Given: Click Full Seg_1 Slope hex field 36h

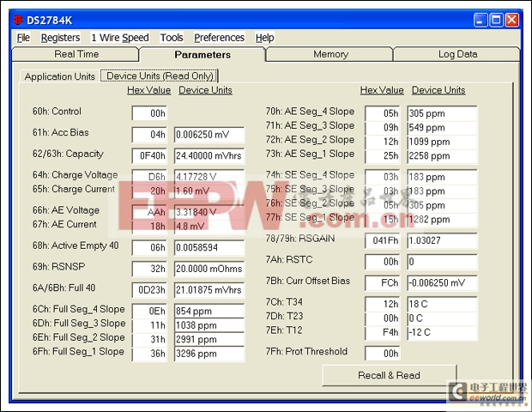Looking at the screenshot, I should pyautogui.click(x=149, y=354).
